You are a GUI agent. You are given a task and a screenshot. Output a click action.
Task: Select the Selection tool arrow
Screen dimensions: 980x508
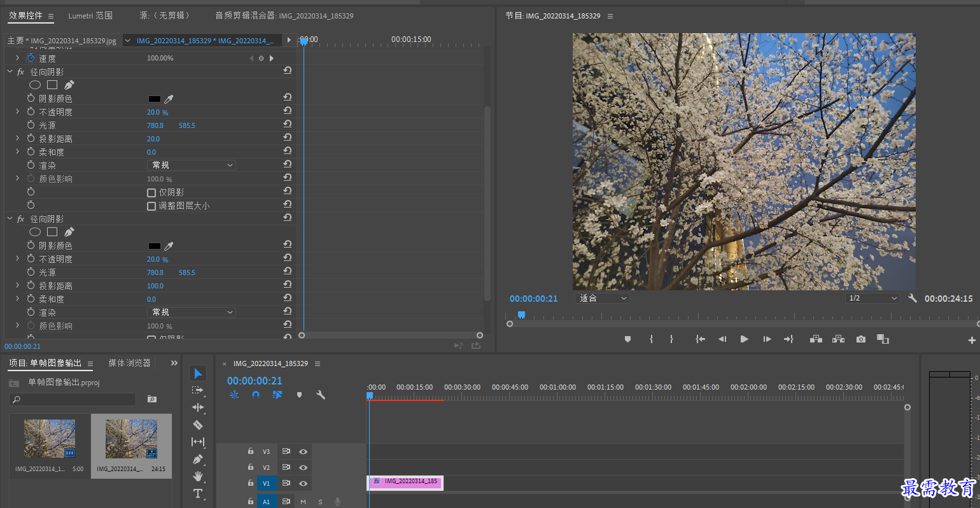pos(198,373)
